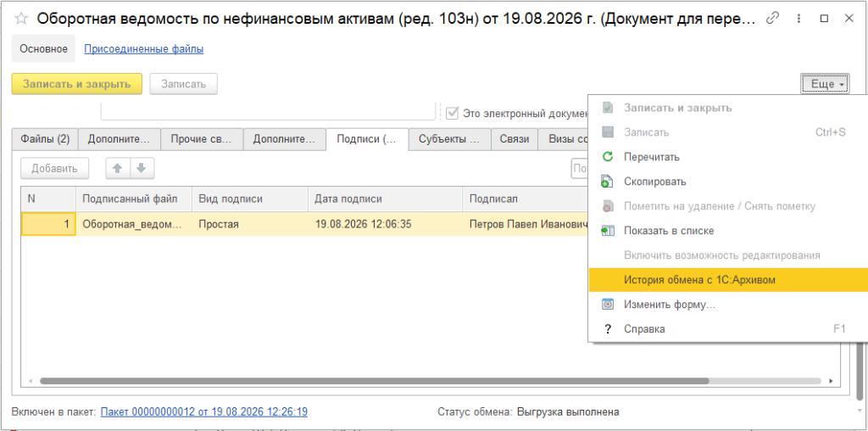Switch to the Связи tab

click(x=515, y=139)
